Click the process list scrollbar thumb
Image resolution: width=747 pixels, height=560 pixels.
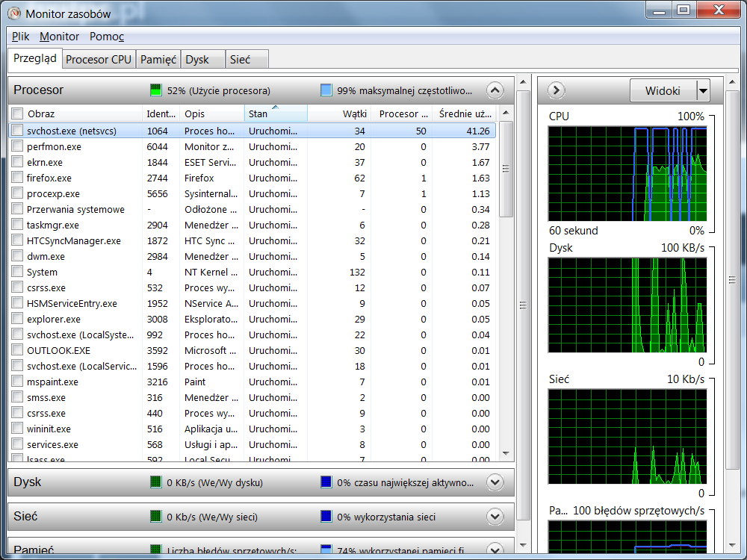pyautogui.click(x=506, y=169)
